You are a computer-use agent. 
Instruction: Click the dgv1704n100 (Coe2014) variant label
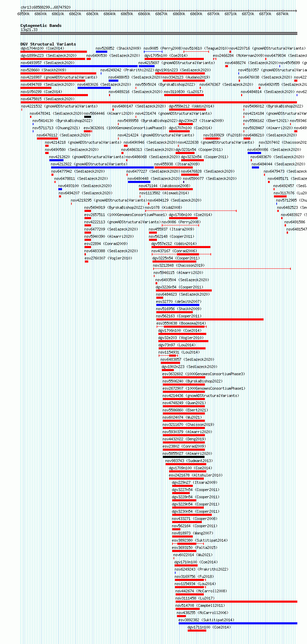pyautogui.click(x=42, y=48)
